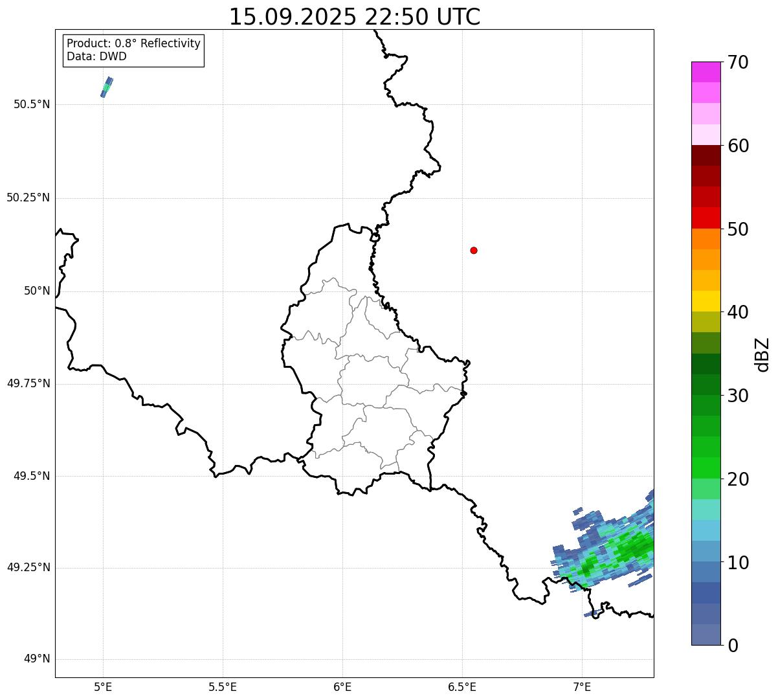
Task: Click the 30 colorbar tick label
Action: point(738,396)
